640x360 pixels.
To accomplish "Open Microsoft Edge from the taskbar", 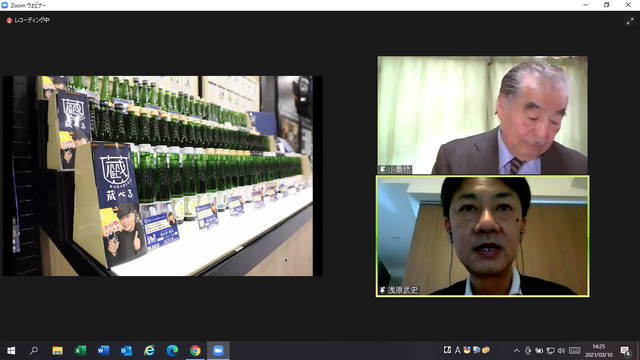I will click(x=172, y=351).
